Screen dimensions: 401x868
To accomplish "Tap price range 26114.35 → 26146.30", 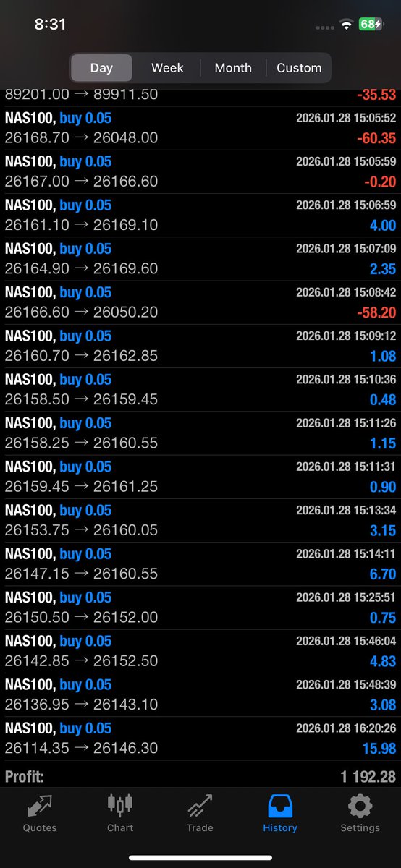I will click(x=81, y=748).
